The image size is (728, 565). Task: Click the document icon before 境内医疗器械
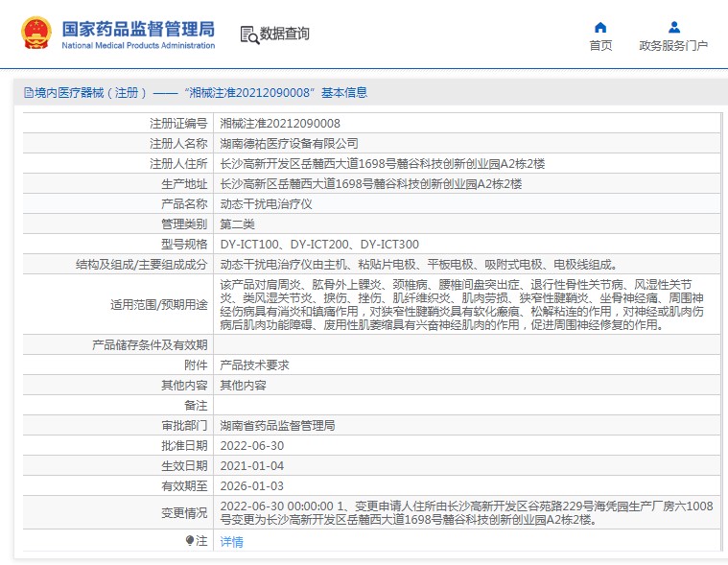tap(28, 93)
